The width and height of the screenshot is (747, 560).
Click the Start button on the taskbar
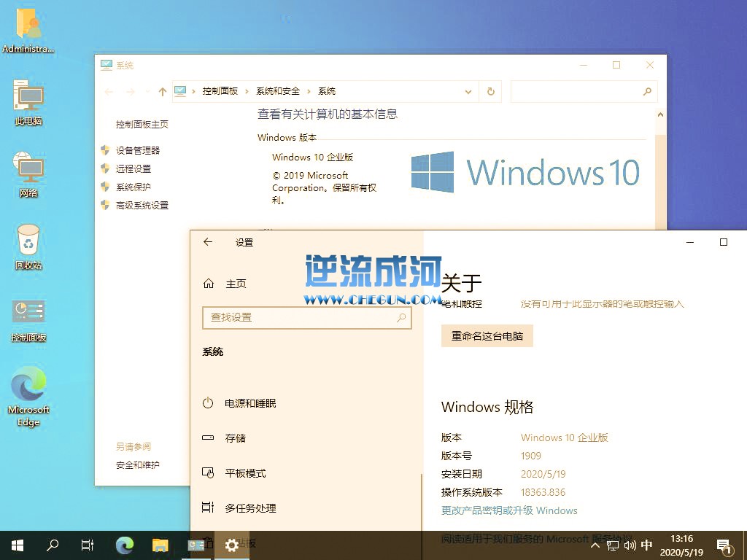point(18,545)
